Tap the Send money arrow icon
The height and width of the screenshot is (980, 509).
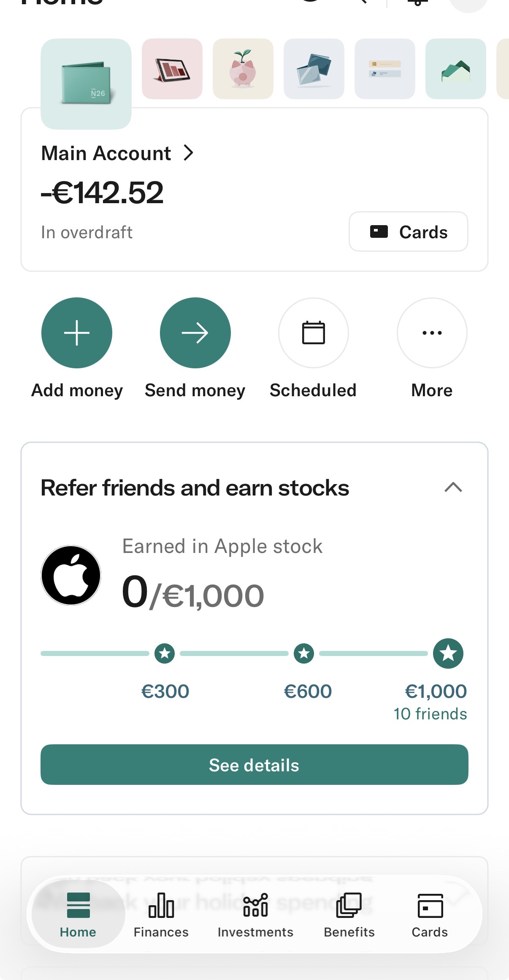click(195, 333)
